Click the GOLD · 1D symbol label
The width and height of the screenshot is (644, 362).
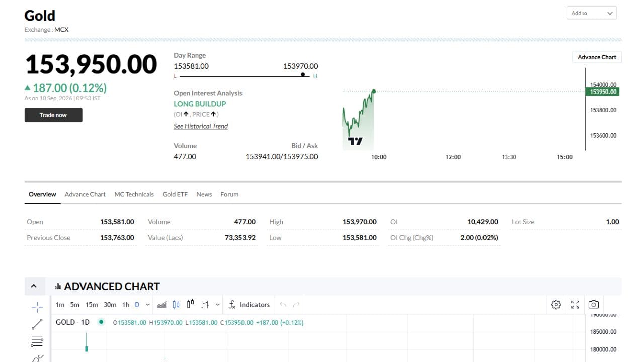click(72, 322)
